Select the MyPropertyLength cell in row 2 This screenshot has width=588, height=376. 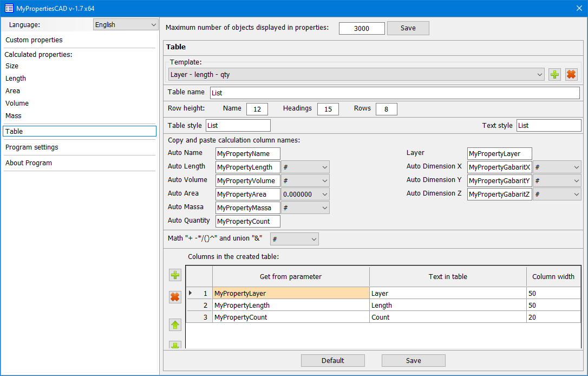click(291, 306)
